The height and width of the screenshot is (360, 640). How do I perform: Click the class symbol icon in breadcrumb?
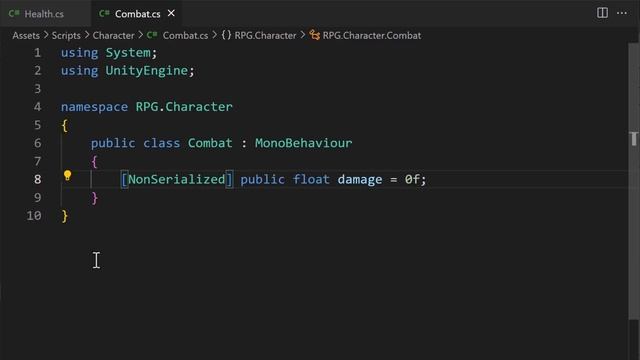pos(314,35)
